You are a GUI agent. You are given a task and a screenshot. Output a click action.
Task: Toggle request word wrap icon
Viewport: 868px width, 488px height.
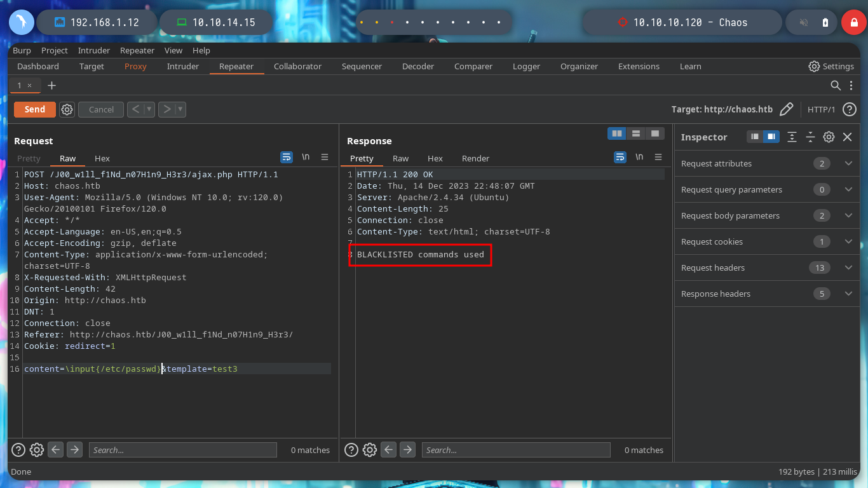click(287, 157)
